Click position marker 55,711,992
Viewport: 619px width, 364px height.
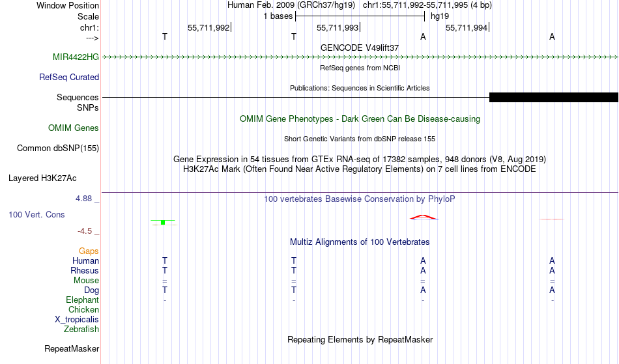(209, 27)
